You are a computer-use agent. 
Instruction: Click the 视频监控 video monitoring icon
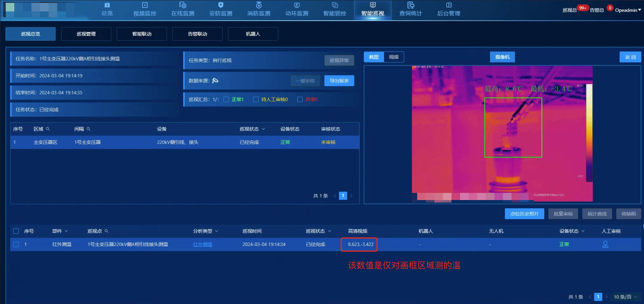145,5
